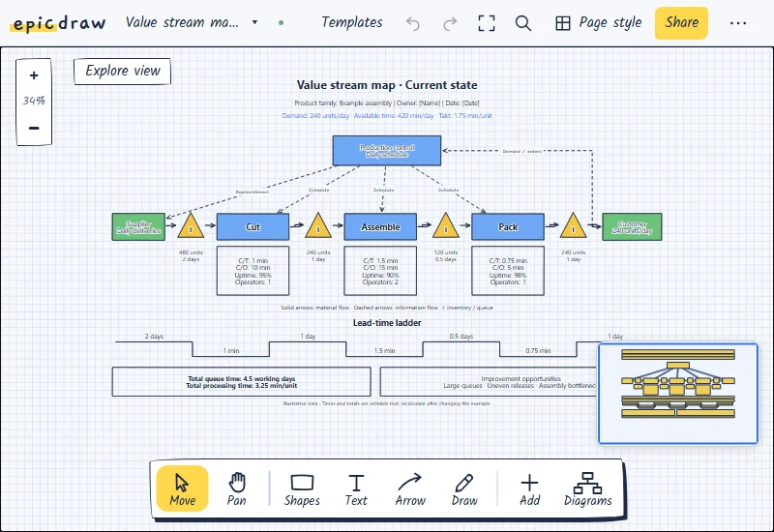Select the Pan hand tool

click(x=236, y=488)
